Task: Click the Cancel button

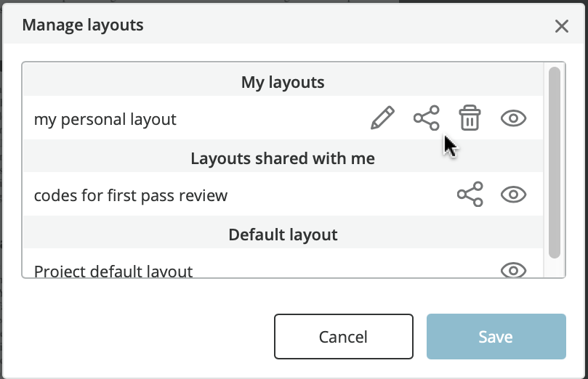Action: pos(344,337)
